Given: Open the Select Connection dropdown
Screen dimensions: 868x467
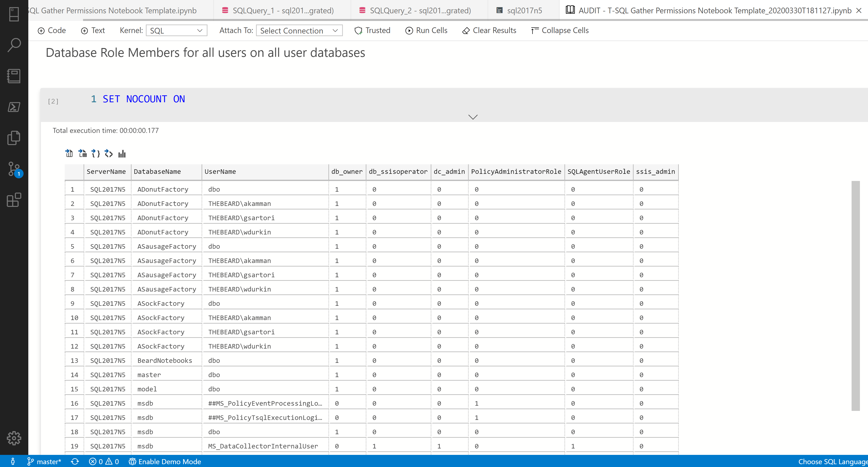Looking at the screenshot, I should (x=299, y=31).
